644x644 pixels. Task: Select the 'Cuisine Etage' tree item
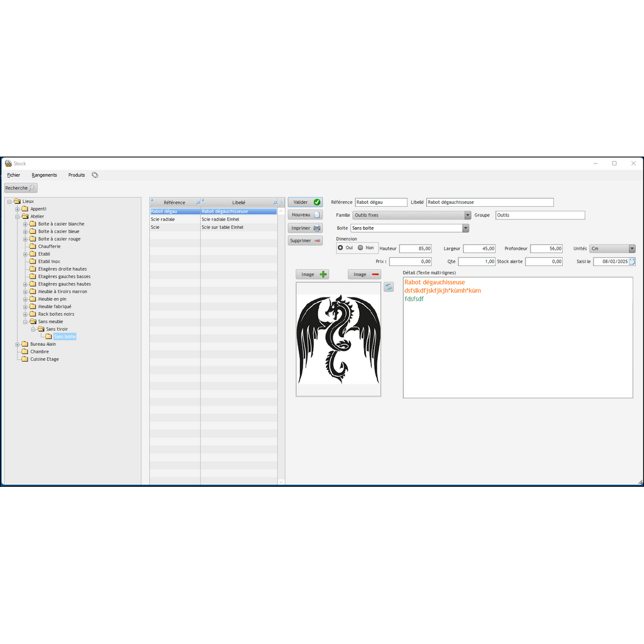pyautogui.click(x=45, y=359)
